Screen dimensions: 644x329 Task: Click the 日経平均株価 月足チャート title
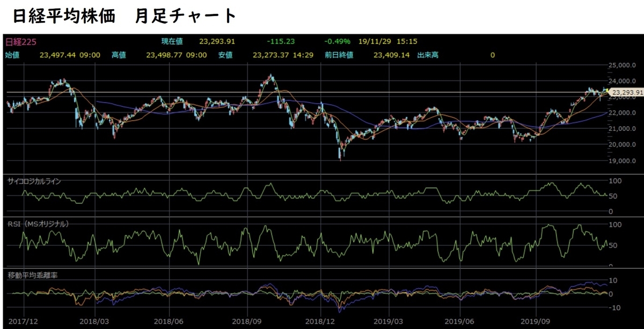pos(125,16)
